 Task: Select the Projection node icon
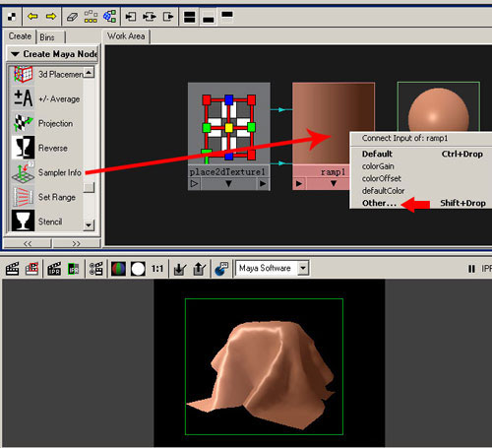(23, 123)
